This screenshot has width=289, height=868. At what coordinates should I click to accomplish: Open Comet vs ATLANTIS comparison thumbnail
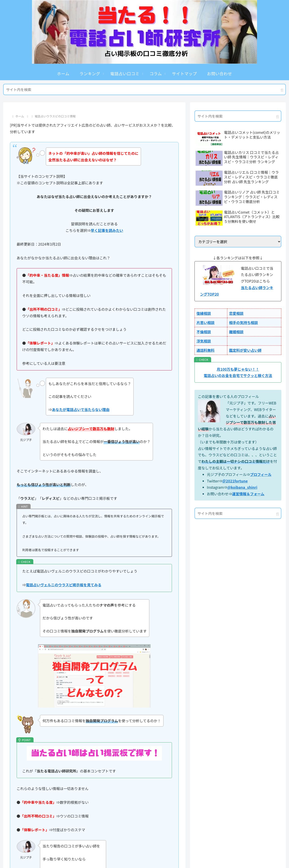click(x=209, y=218)
